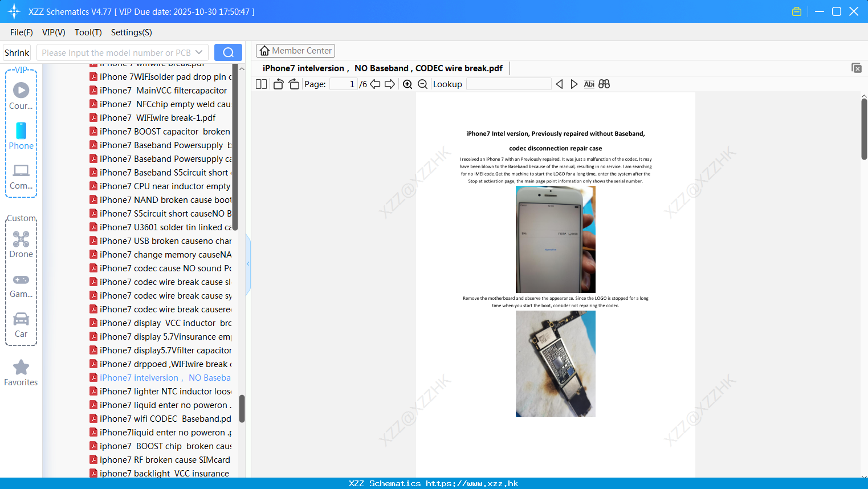This screenshot has width=868, height=489.
Task: Open the Drone category
Action: (21, 244)
